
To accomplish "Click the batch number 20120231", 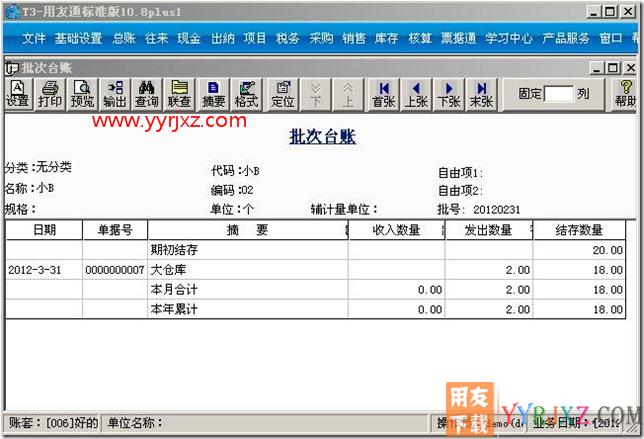I will [497, 210].
